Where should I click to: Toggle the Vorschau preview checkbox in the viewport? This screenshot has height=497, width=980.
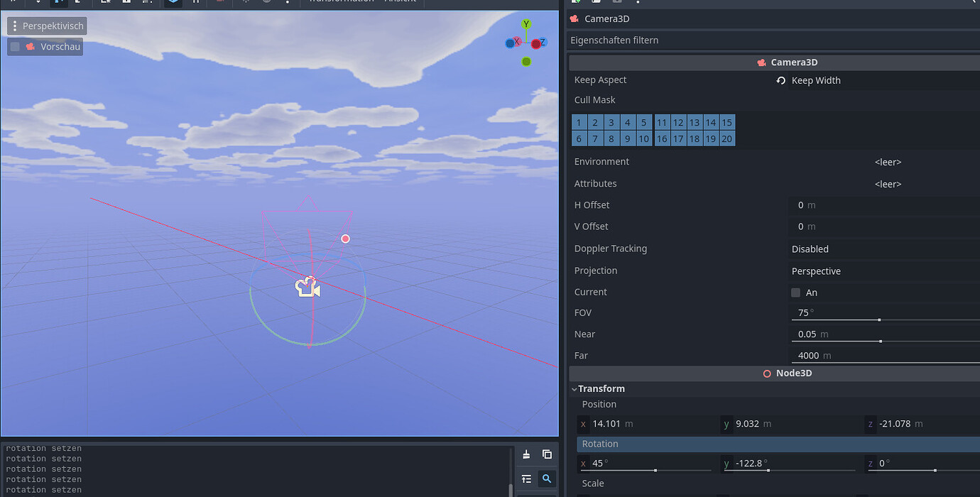(x=15, y=46)
